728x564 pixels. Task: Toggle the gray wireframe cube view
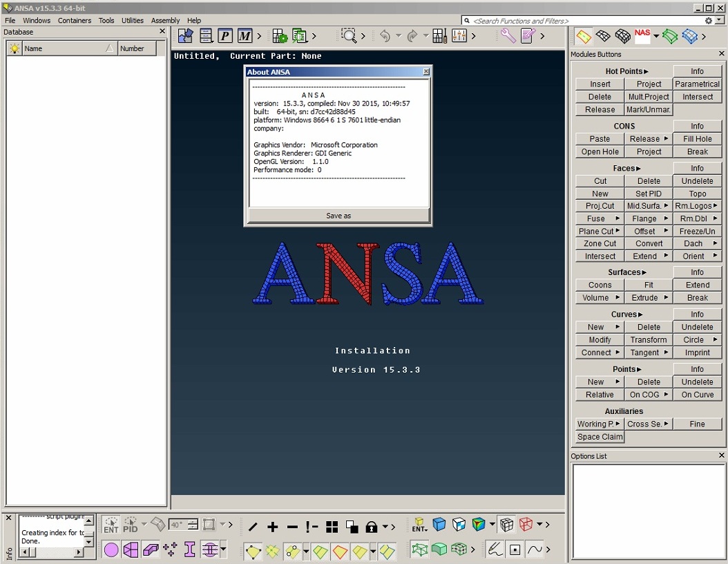pos(506,525)
